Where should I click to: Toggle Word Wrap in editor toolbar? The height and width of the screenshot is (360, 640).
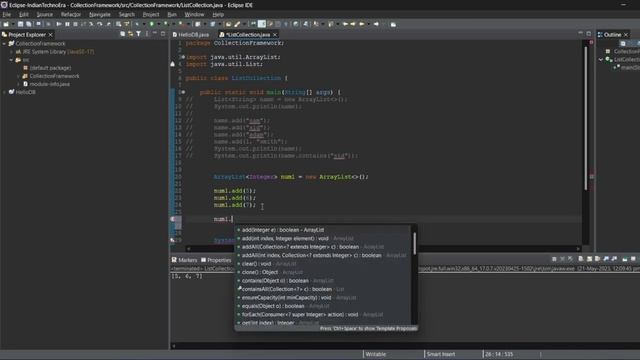[x=270, y=24]
